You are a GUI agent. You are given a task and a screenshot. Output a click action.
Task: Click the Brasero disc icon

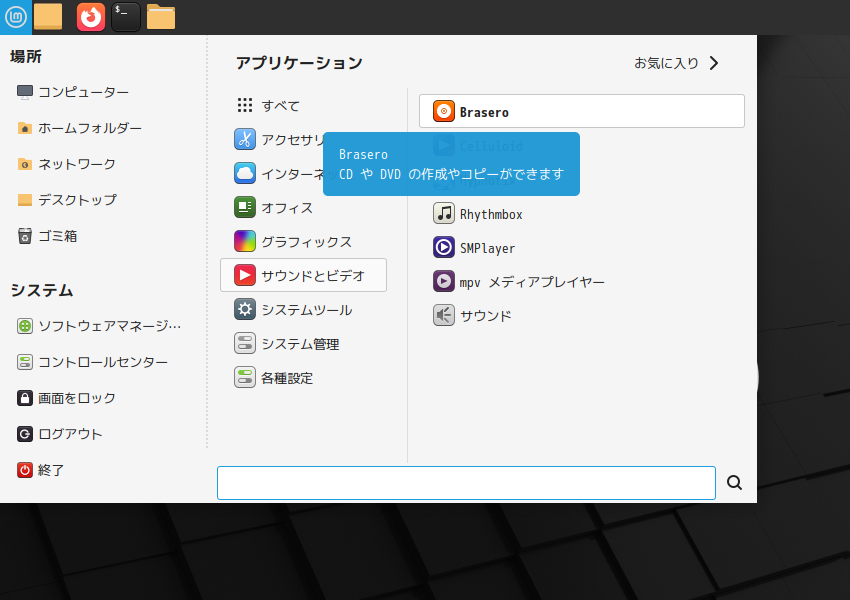(x=443, y=112)
